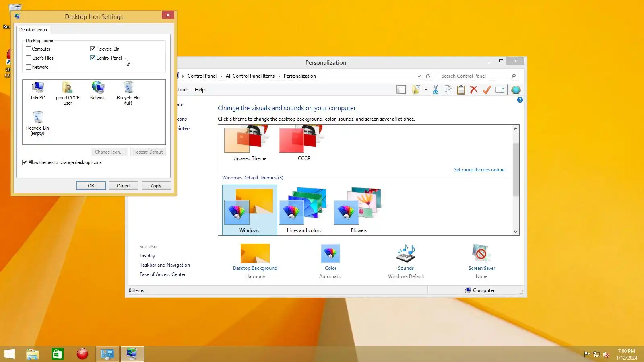Click the magnifier icon in Search Control Panel
Image resolution: width=644 pixels, height=362 pixels.
(513, 76)
